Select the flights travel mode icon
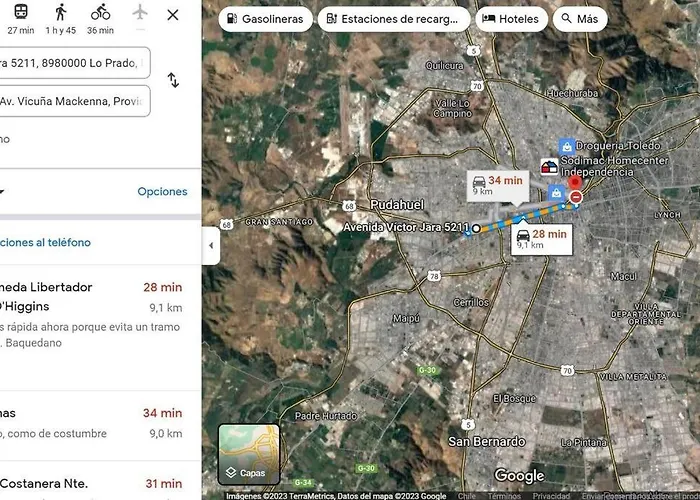700x500 pixels. 140,12
